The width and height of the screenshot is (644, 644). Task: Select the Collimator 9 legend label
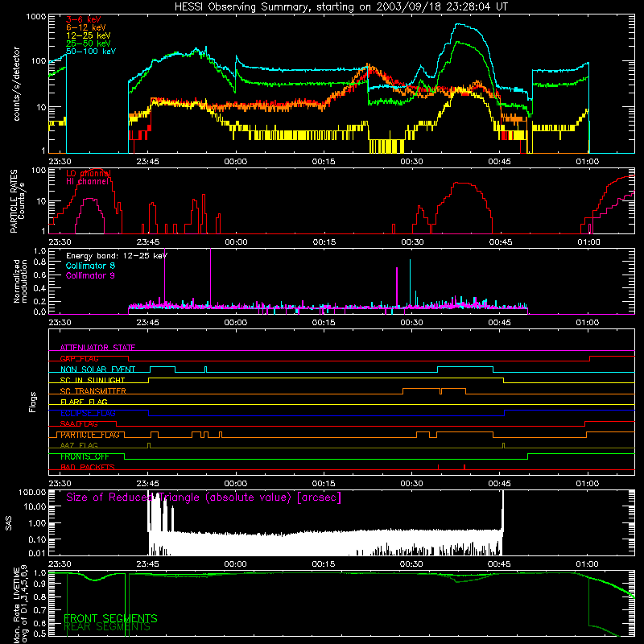coord(91,275)
